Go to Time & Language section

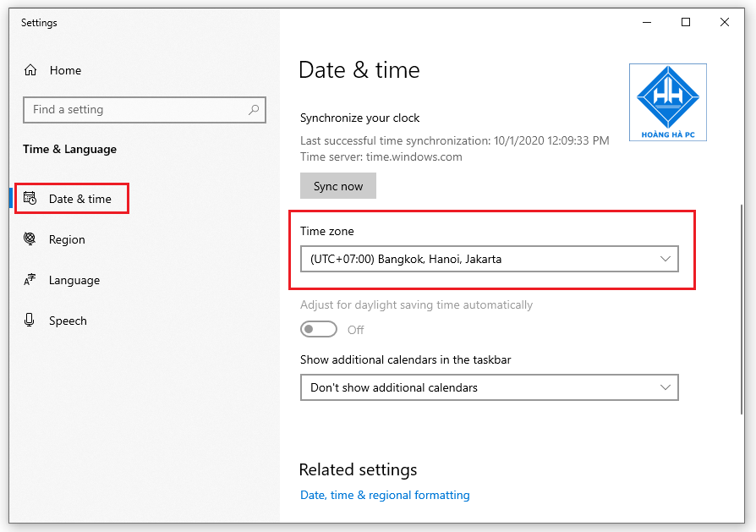pos(69,149)
